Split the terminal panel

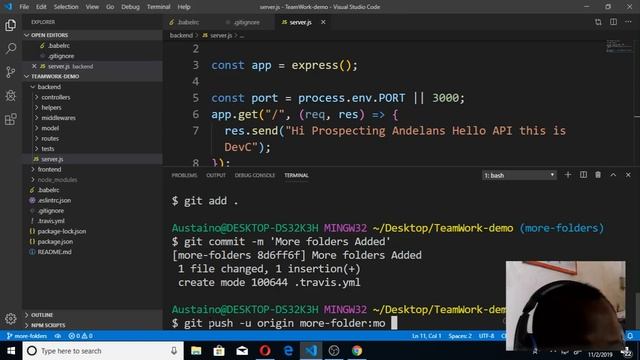[583, 175]
